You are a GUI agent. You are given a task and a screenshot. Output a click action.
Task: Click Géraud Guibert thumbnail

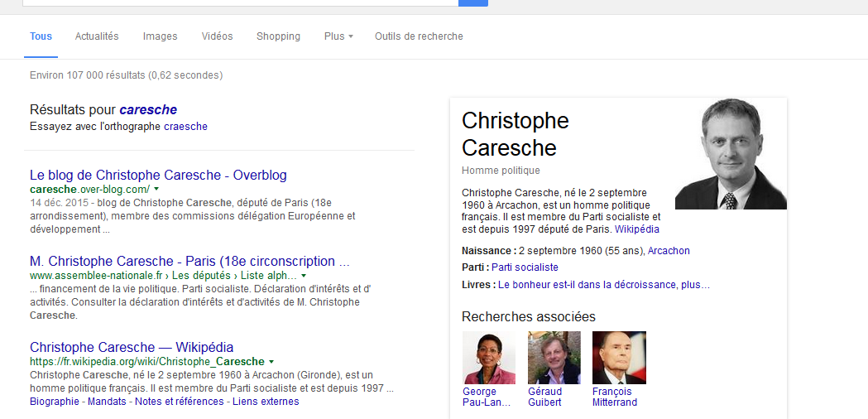pyautogui.click(x=554, y=358)
